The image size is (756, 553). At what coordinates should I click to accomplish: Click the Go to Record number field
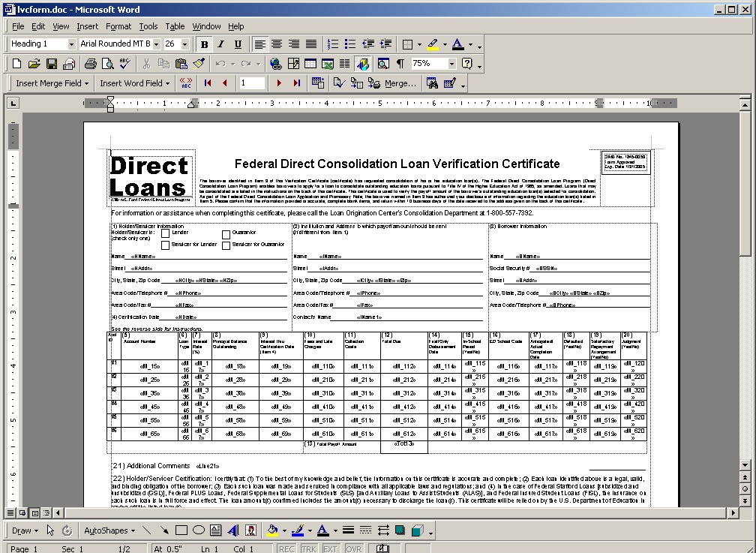point(252,83)
